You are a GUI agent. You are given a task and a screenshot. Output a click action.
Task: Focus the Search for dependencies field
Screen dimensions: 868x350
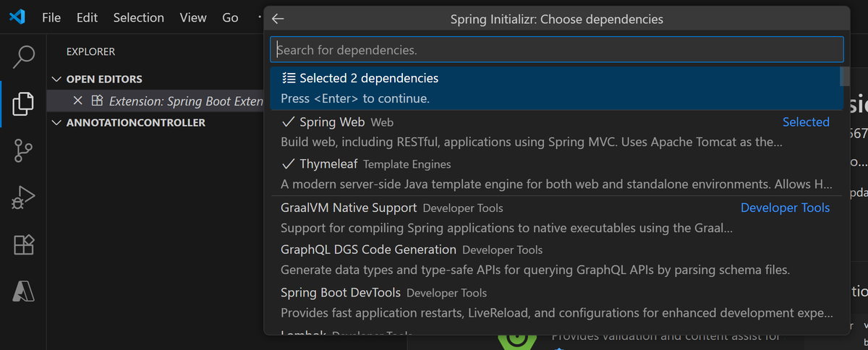click(x=557, y=50)
